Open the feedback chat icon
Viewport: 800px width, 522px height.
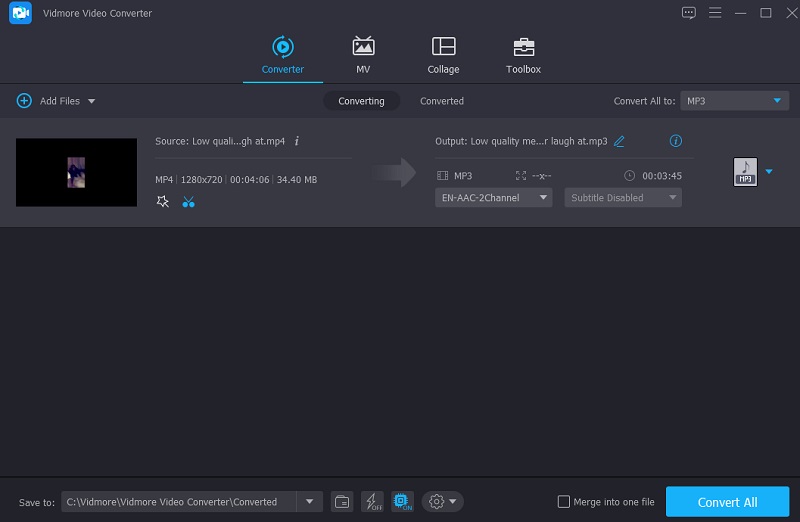[688, 13]
